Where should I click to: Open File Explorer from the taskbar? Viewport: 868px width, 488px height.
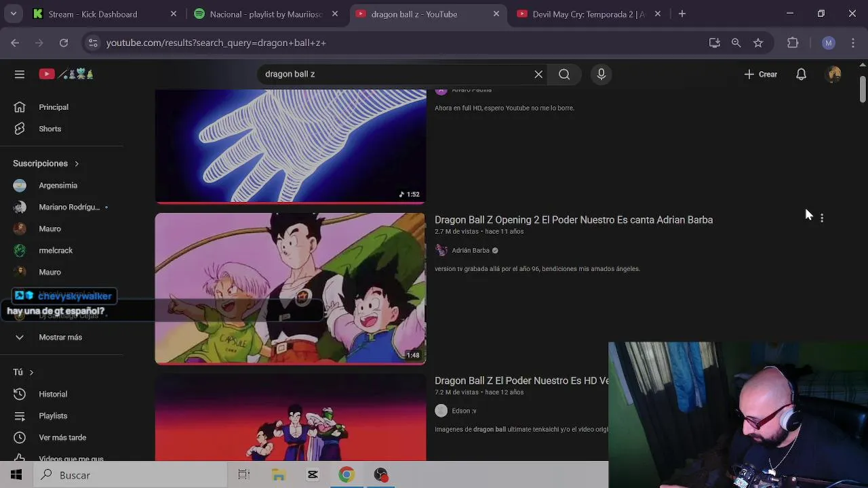coord(279,475)
